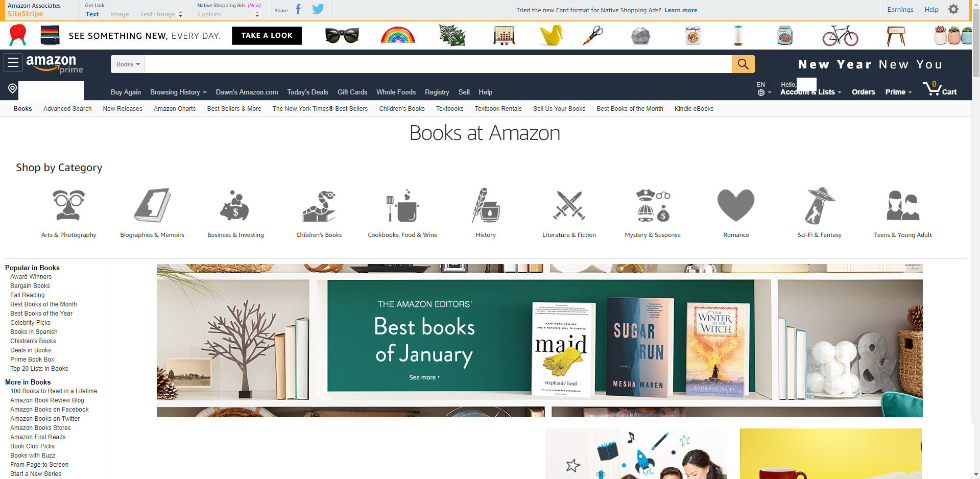Screen dimensions: 980x479
Task: Open the Winter of the Witch book cover
Action: click(x=718, y=350)
